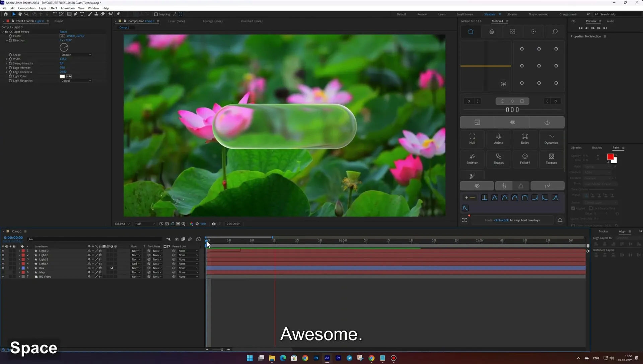Toggle stopwatch for Sweep Intensity

point(10,63)
